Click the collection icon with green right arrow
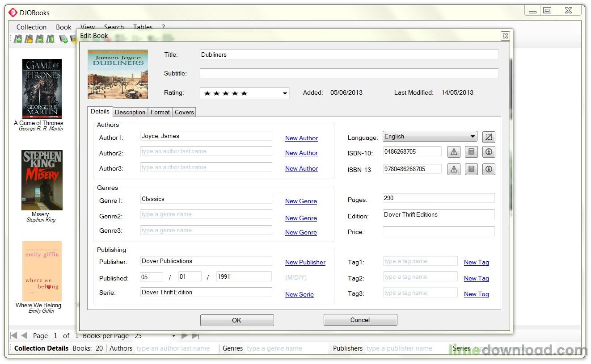591x364 pixels. pos(40,39)
